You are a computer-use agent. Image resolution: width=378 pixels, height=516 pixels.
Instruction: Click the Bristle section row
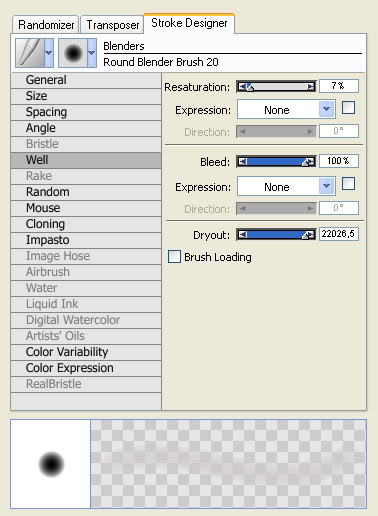86,144
